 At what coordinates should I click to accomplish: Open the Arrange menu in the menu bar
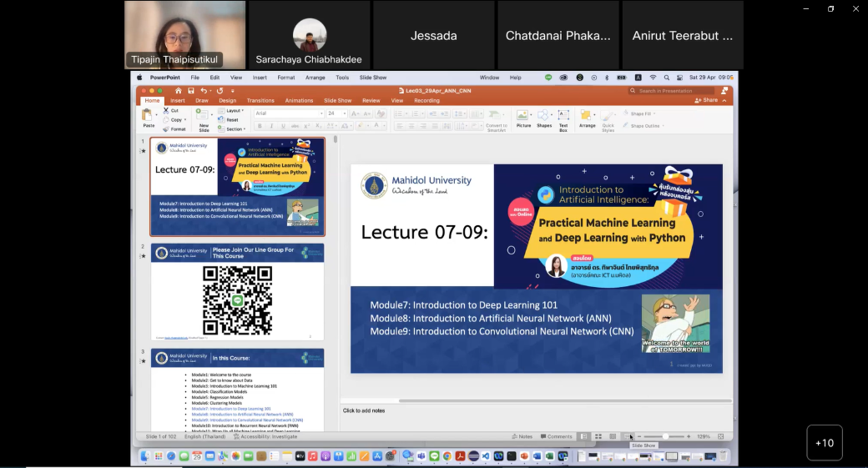pyautogui.click(x=315, y=78)
